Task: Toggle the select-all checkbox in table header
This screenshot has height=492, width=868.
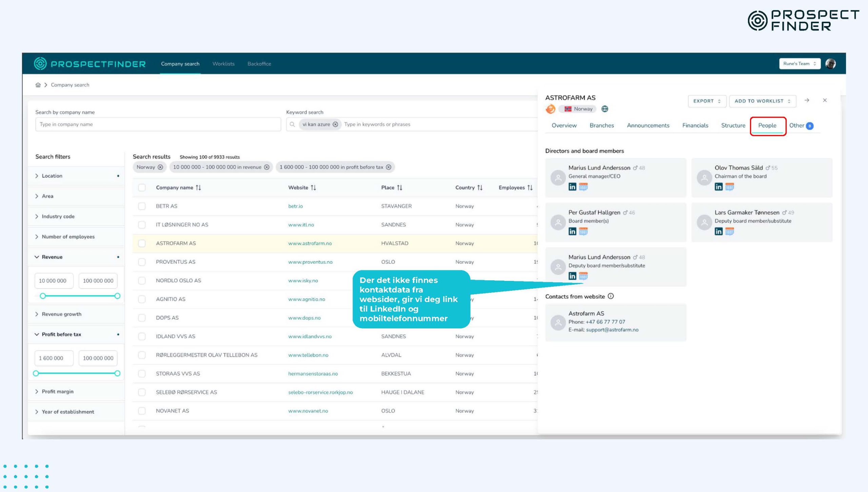Action: pyautogui.click(x=142, y=188)
